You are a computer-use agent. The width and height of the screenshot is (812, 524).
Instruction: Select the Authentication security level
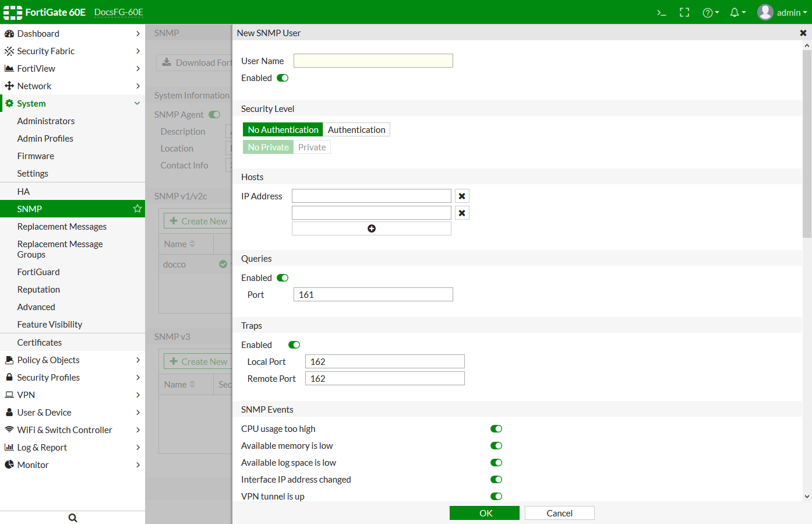pos(356,129)
